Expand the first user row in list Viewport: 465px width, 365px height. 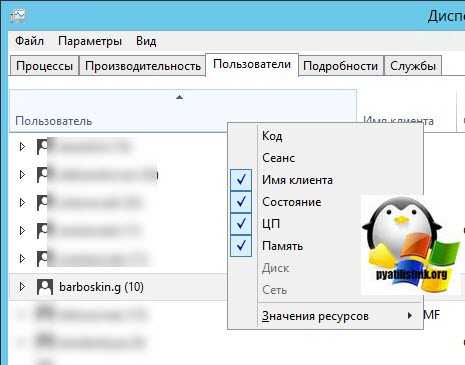coord(22,147)
